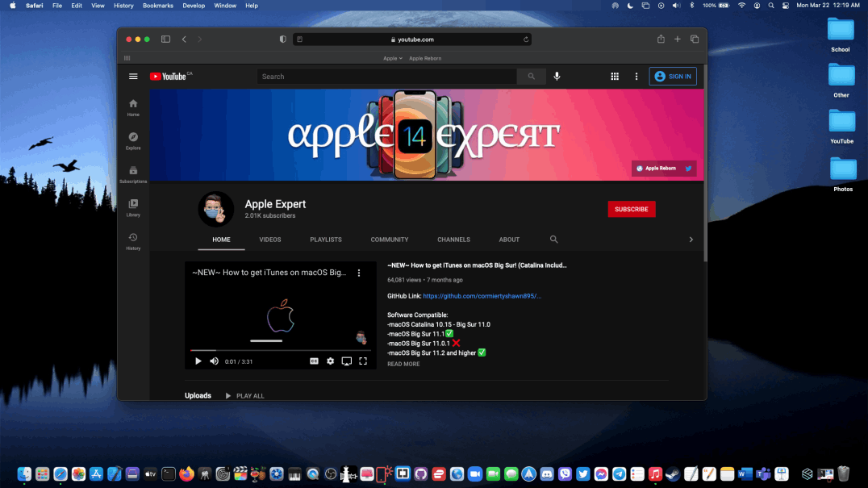Toggle fullscreen on the video player

coord(363,361)
